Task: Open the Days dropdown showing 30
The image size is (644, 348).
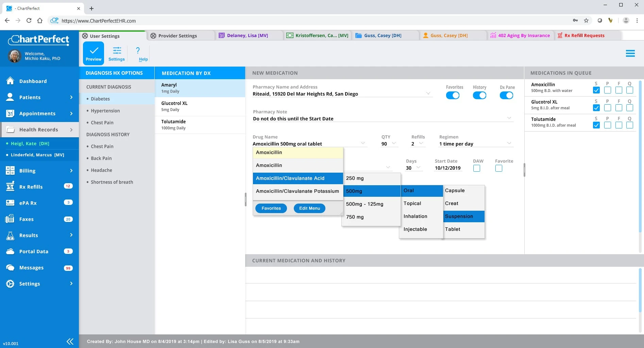Action: coord(418,168)
